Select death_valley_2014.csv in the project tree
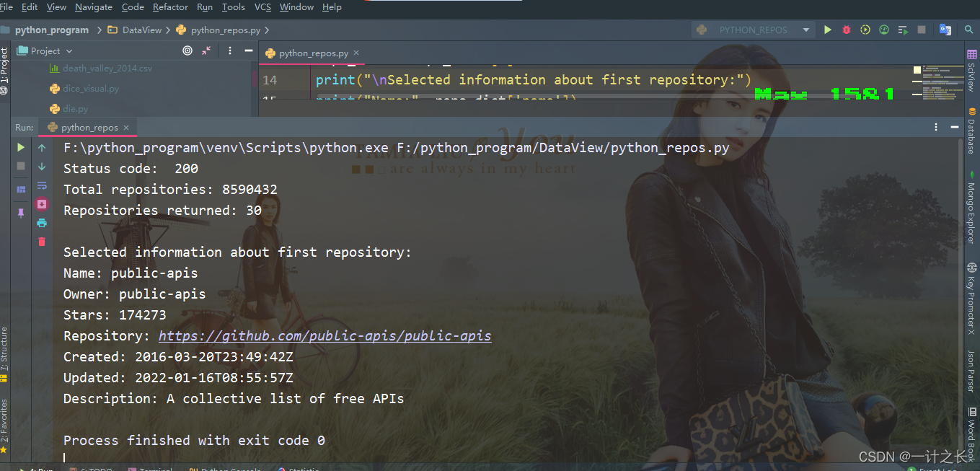 101,69
